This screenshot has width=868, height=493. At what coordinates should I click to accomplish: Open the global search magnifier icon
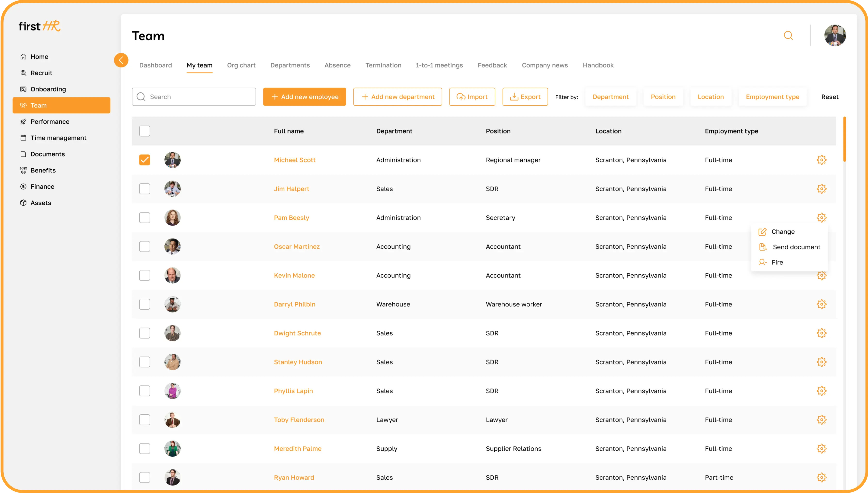pyautogui.click(x=788, y=35)
